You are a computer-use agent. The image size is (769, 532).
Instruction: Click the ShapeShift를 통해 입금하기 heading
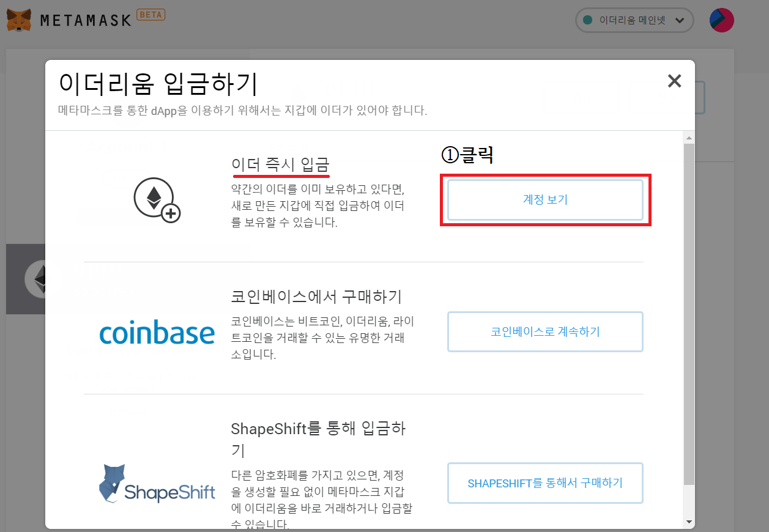[318, 439]
